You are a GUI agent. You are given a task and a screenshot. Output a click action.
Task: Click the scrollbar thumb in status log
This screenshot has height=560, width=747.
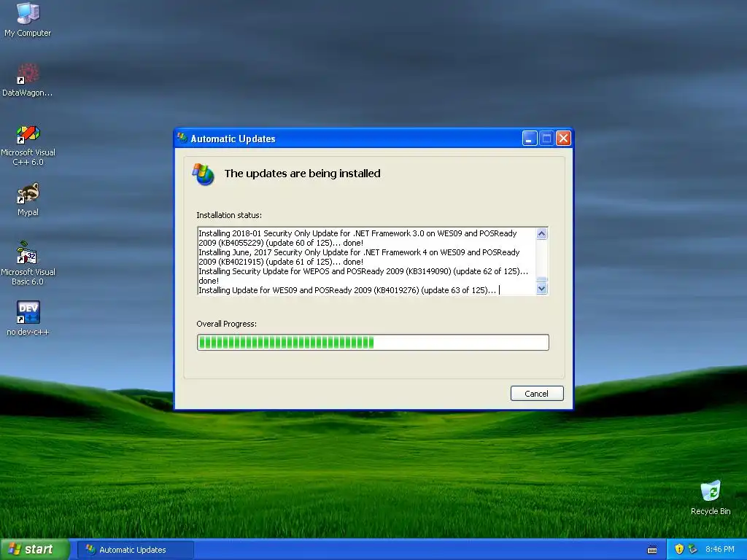[542, 280]
